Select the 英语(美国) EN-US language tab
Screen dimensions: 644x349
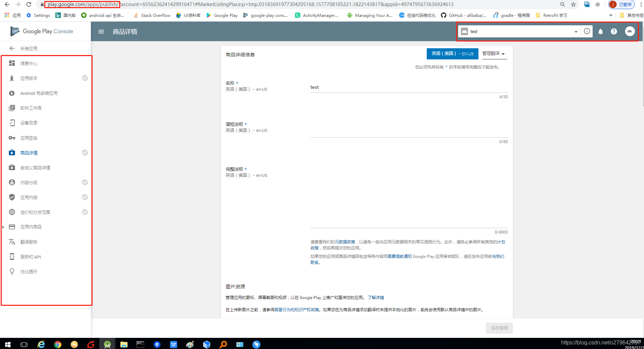point(452,54)
